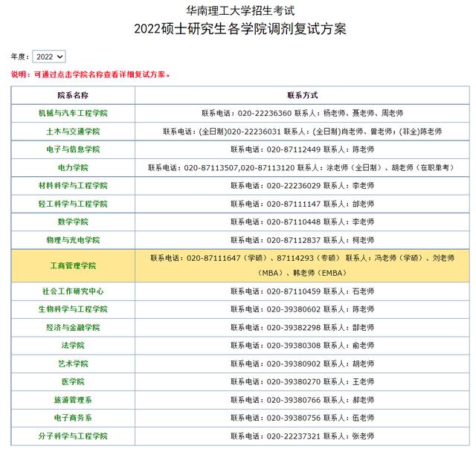Select contact text with phone 020-87110459

[303, 291]
